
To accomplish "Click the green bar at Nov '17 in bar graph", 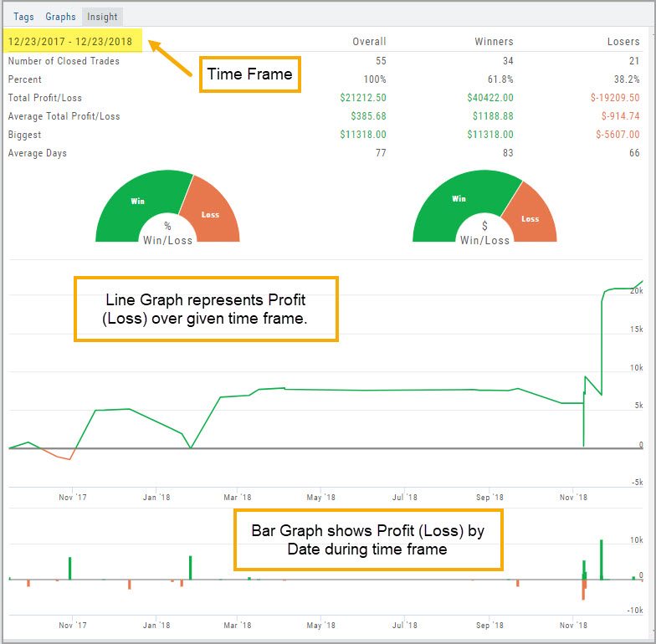I will (70, 568).
